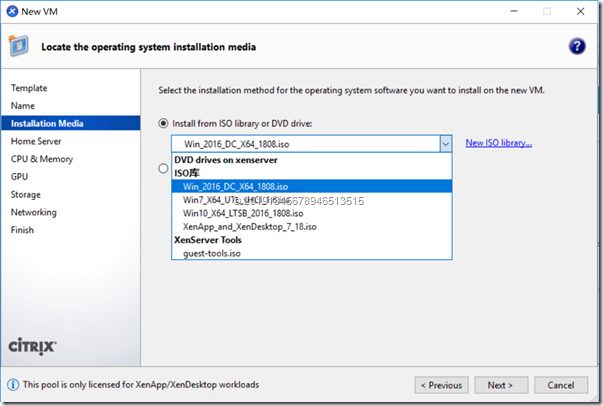Select Install from ISO library radio button
603x406 pixels.
(x=164, y=123)
